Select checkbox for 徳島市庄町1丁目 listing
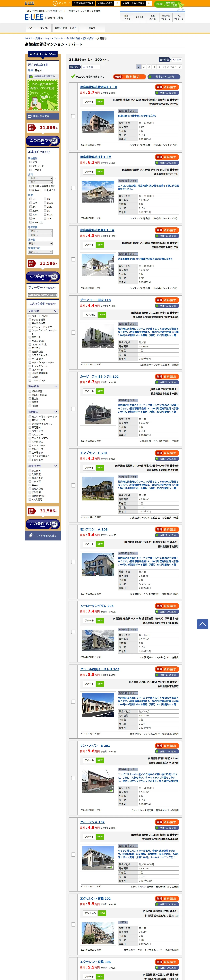The height and width of the screenshot is (980, 210). click(x=73, y=188)
